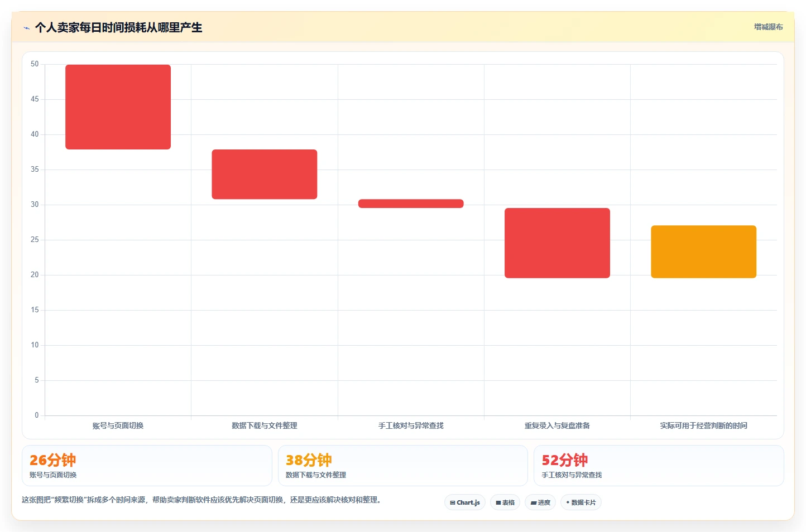The height and width of the screenshot is (532, 806).
Task: Click the orange 实际可用于经营判断的时间 bar
Action: tap(703, 252)
